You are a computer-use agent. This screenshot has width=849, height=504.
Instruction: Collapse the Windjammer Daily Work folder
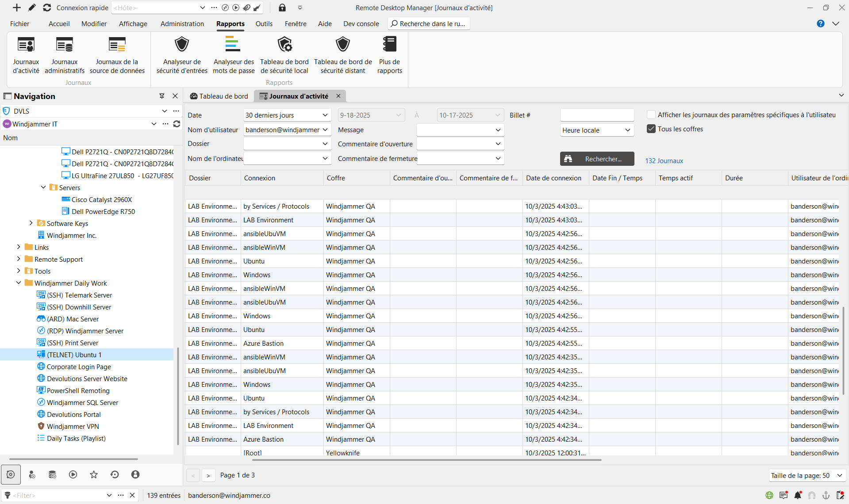(x=19, y=283)
